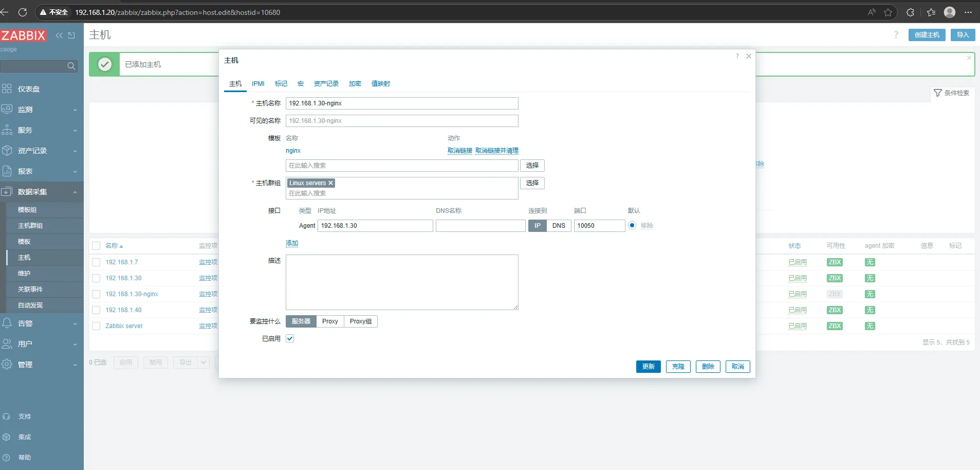
Task: Switch to the 值映射 value mapping tab
Action: click(x=381, y=84)
